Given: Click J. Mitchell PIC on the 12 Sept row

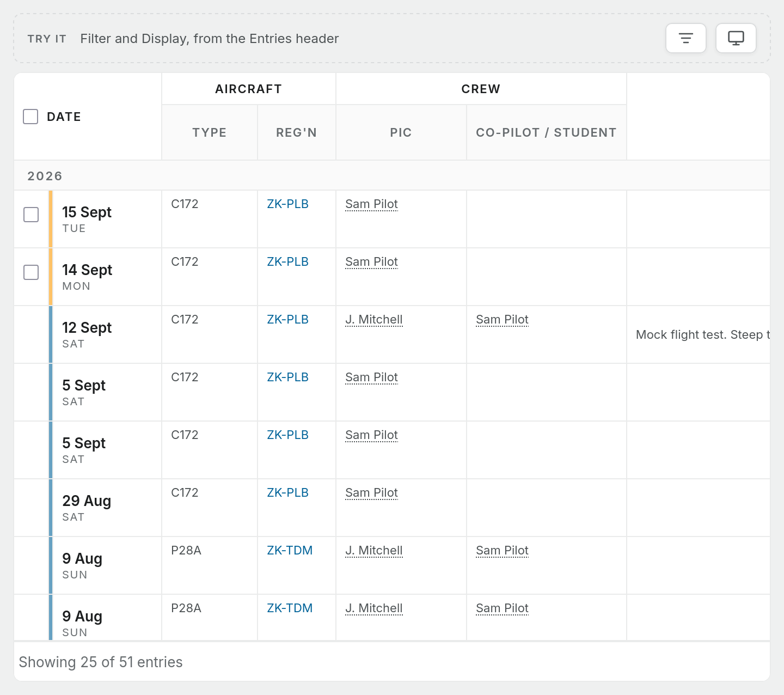Looking at the screenshot, I should [374, 320].
